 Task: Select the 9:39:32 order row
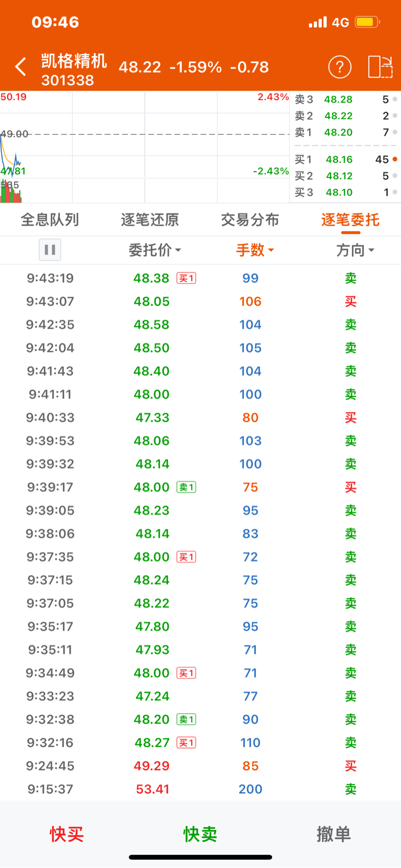pyautogui.click(x=200, y=464)
